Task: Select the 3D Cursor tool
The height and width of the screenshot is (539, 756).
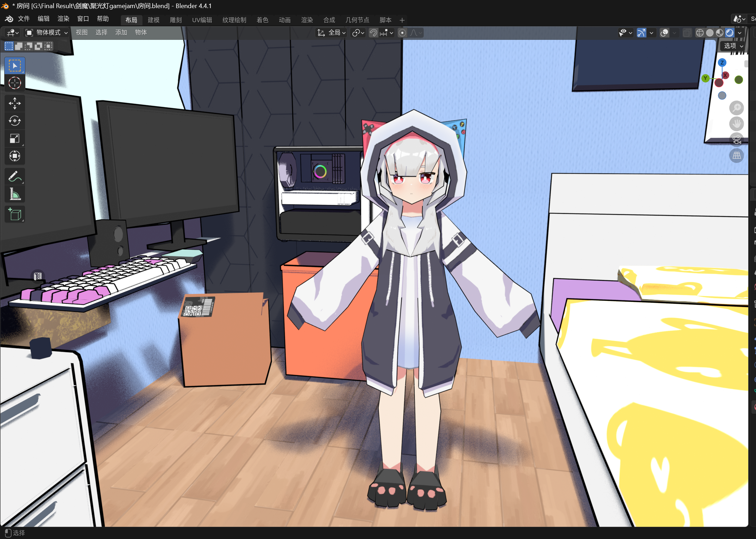Action: [x=14, y=83]
